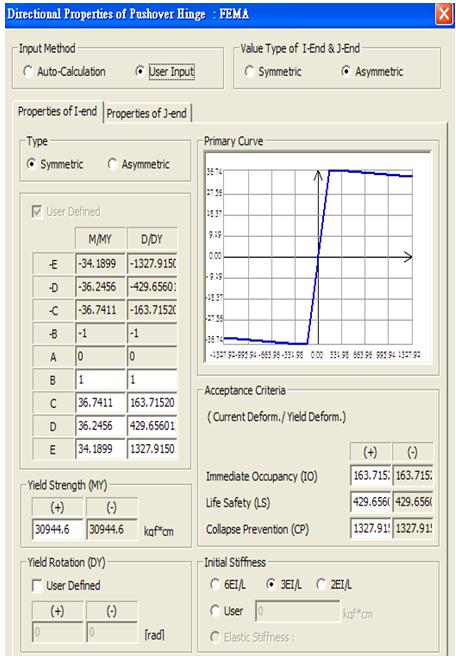Set initial stiffness to 2EI/L
The image size is (456, 662).
point(334,585)
